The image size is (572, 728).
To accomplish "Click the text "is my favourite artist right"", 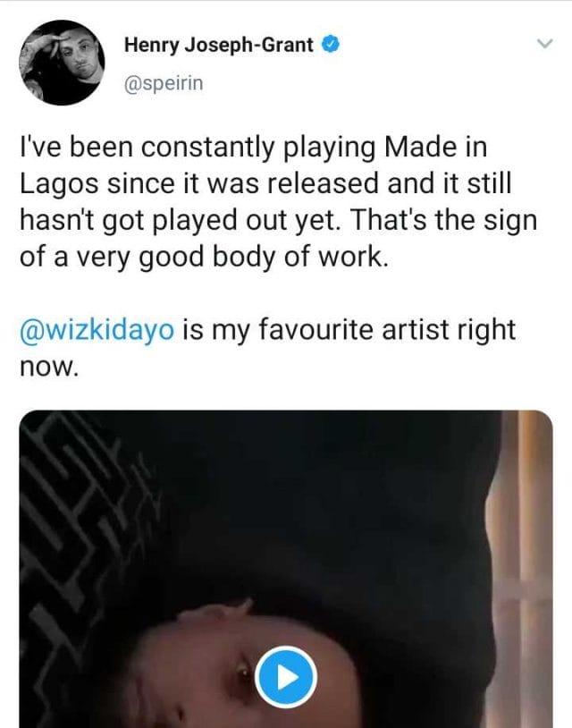I will coord(349,330).
